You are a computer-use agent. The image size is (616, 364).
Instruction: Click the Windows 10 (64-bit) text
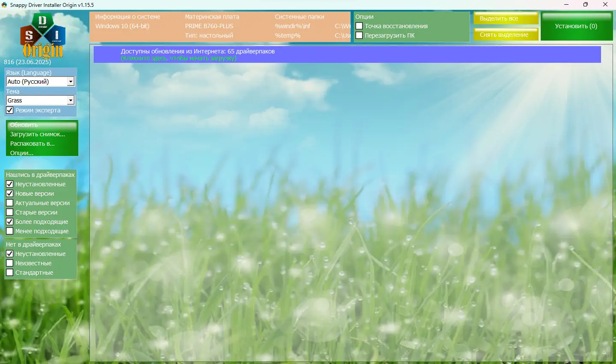point(122,26)
